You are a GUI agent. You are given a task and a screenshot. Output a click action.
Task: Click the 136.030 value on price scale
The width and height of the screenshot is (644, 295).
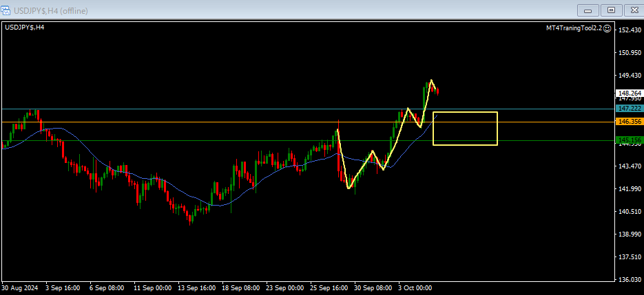point(630,279)
